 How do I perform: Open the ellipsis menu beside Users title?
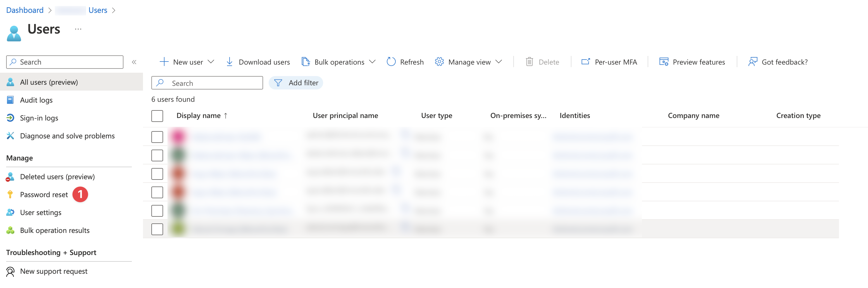[x=78, y=29]
